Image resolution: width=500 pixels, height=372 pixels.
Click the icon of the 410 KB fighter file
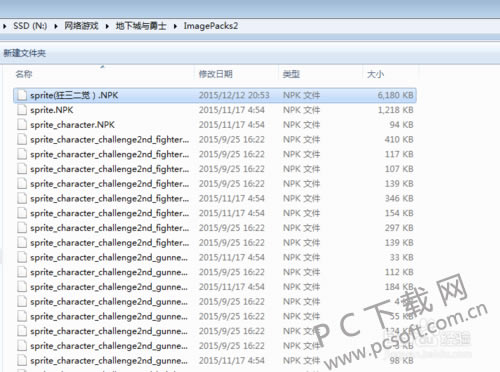pos(22,139)
